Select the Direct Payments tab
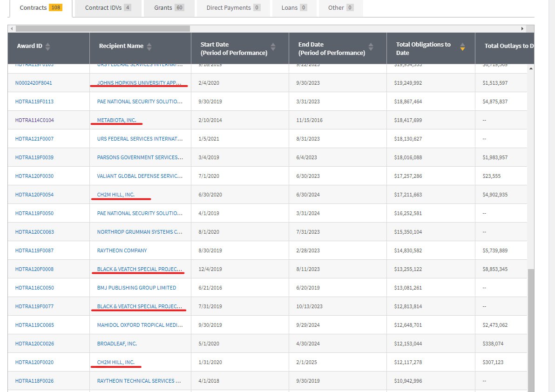This screenshot has height=392, width=555. click(233, 8)
